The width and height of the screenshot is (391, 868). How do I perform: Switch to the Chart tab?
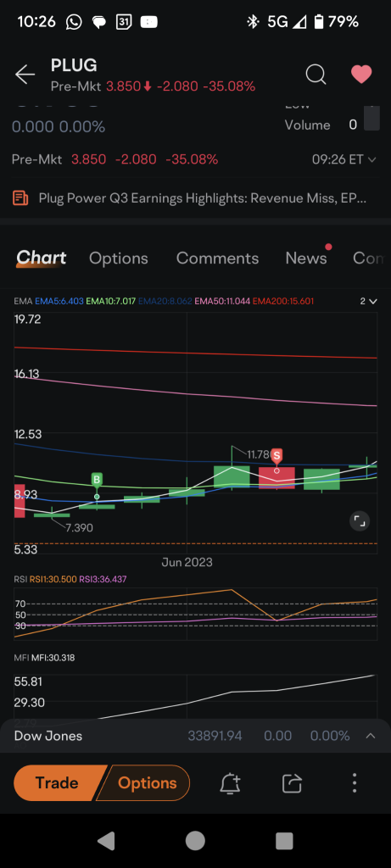point(42,258)
